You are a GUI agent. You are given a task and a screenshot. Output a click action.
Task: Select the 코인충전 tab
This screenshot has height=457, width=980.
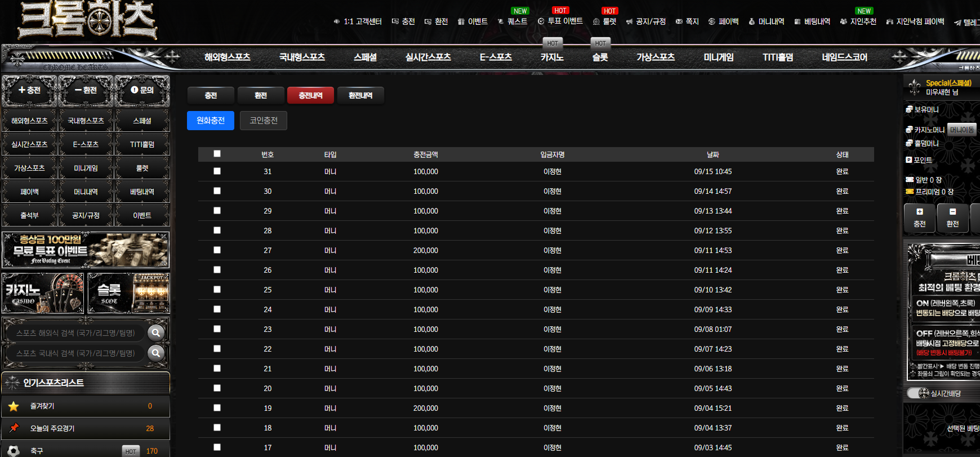pos(264,121)
